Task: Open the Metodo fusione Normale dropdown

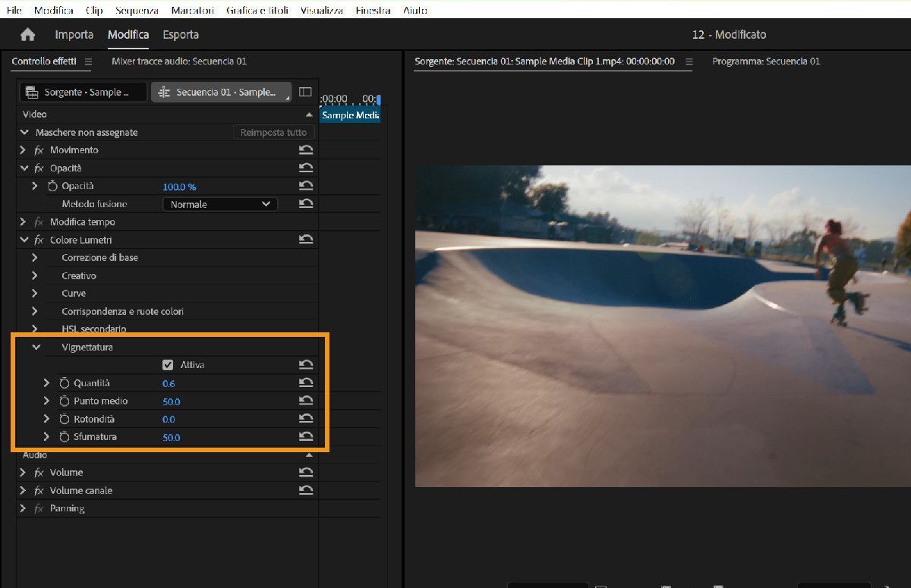Action: [220, 204]
